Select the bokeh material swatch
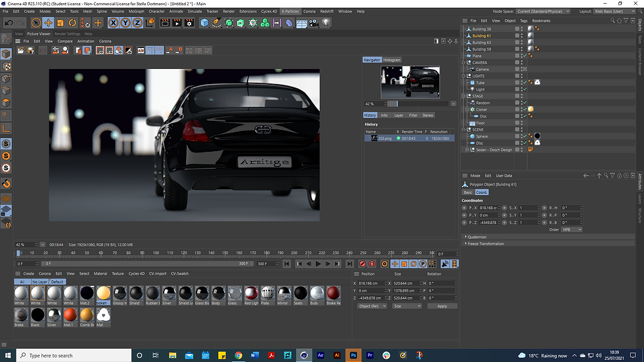 click(103, 296)
